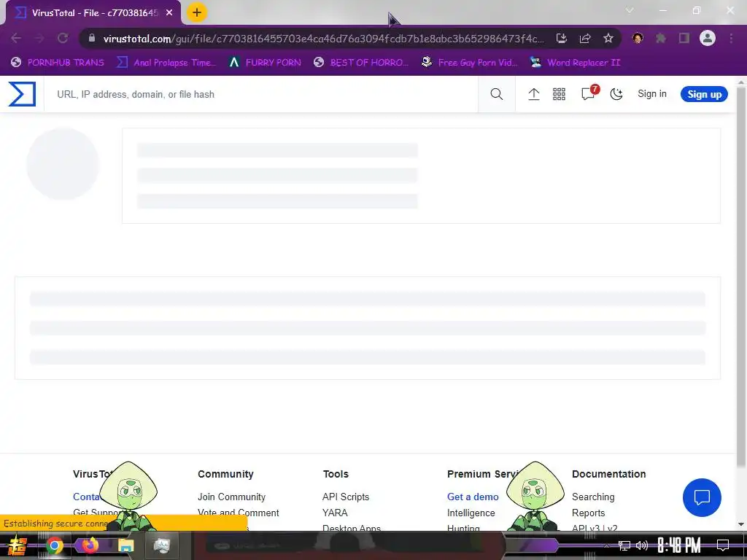Click the page vertical scrollbar

(741, 276)
